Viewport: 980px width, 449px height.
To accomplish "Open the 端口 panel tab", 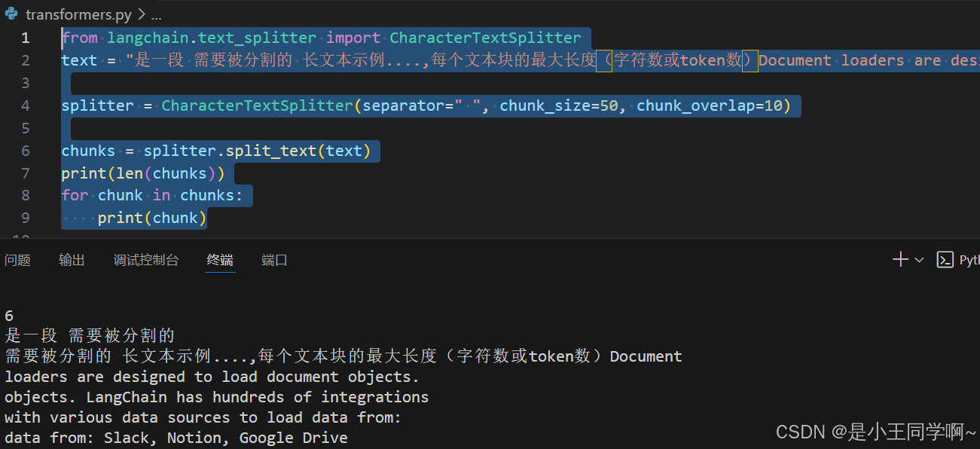I will tap(273, 260).
